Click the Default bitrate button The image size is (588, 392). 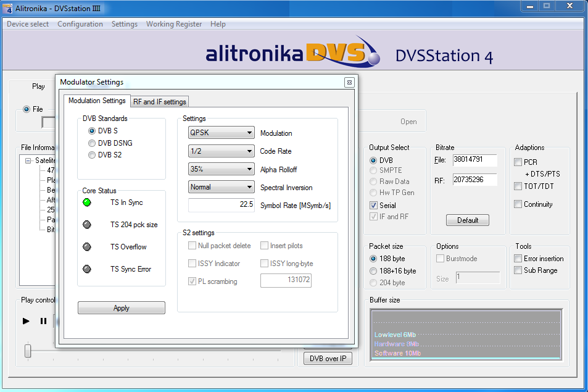pos(468,220)
